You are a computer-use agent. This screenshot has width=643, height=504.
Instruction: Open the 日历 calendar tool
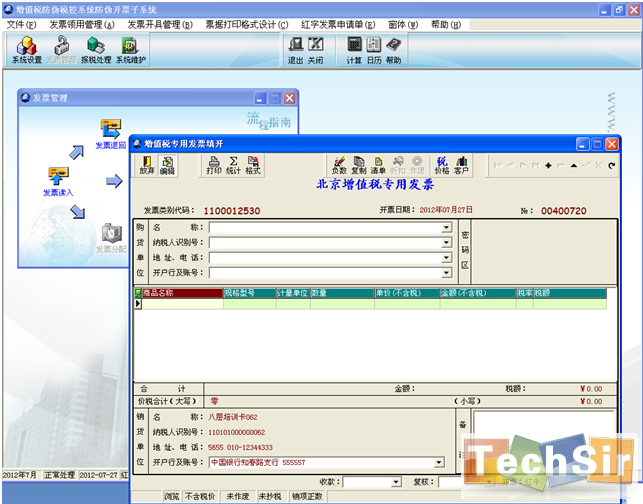(x=374, y=51)
